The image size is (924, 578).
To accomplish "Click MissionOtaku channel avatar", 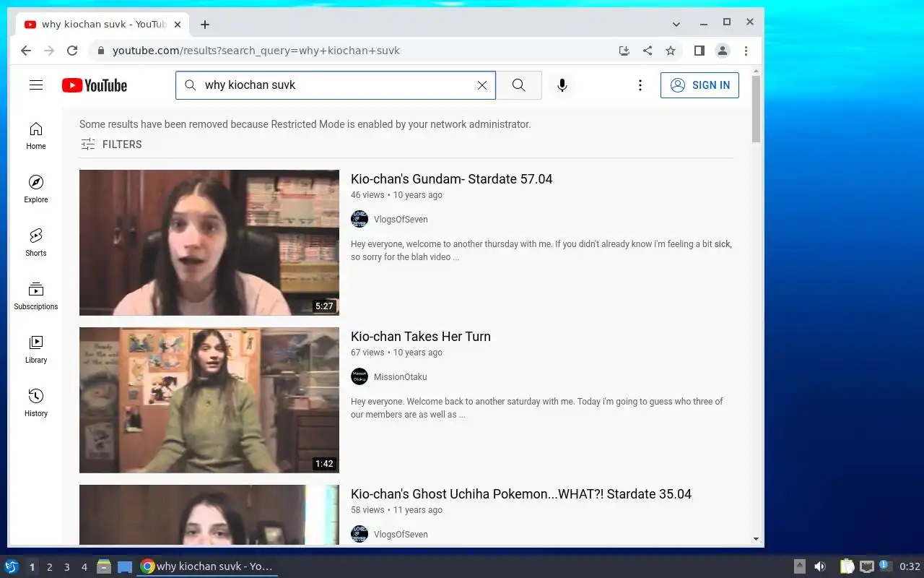I will pos(359,377).
